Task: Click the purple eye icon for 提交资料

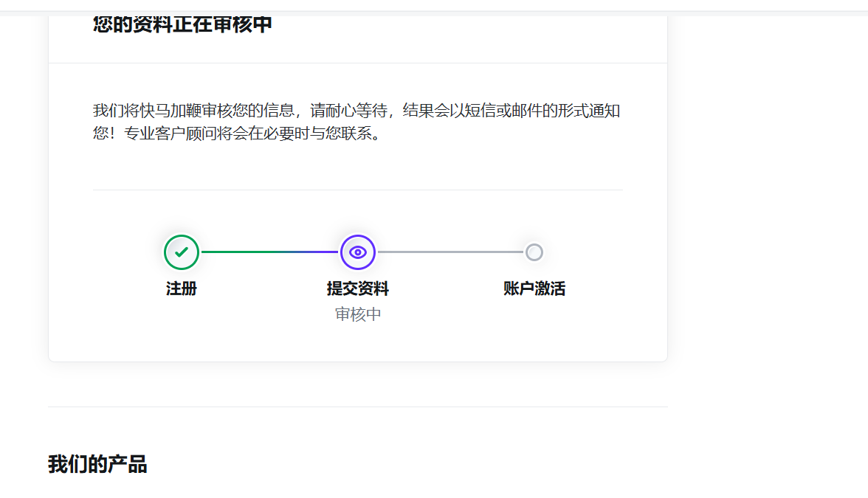Action: point(358,252)
